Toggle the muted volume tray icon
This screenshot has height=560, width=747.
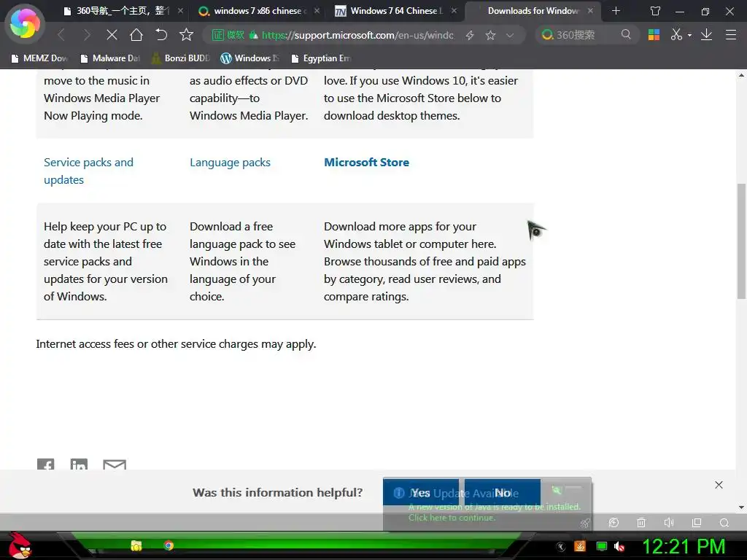click(x=619, y=547)
